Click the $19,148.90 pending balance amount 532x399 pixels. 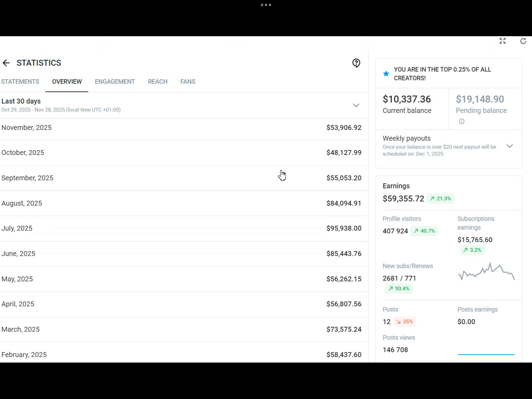(480, 99)
